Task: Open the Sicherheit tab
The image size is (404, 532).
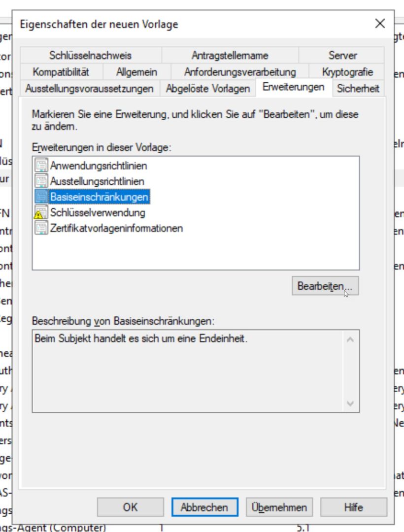Action: pos(358,89)
